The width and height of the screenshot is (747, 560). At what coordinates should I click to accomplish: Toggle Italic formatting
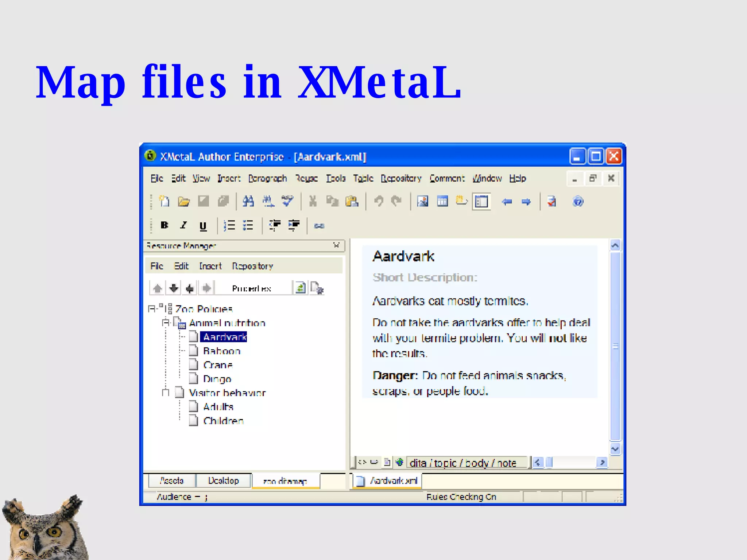(x=183, y=225)
